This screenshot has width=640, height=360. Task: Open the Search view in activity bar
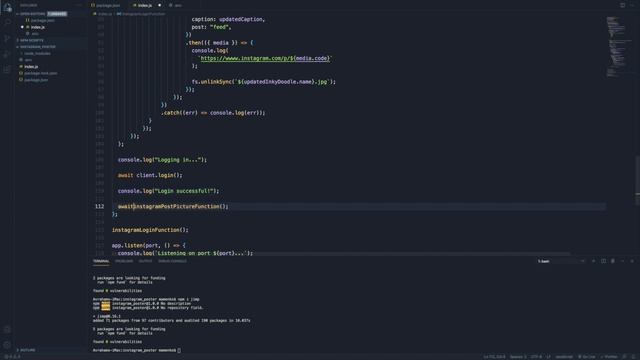tap(7, 22)
